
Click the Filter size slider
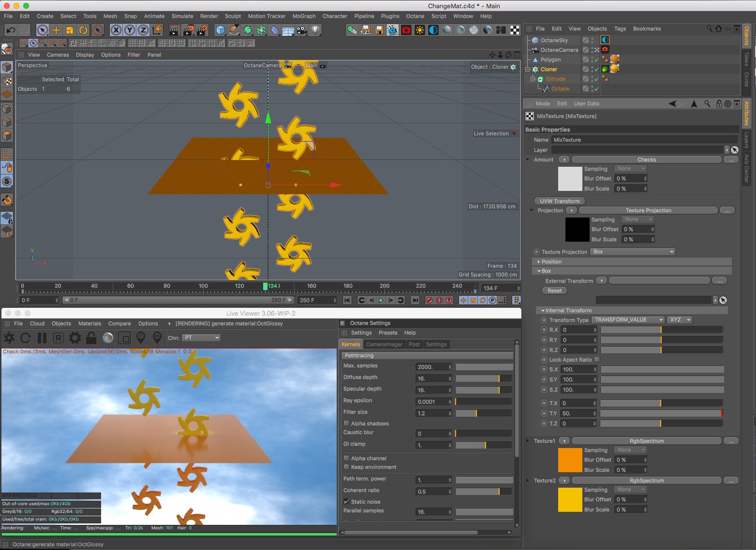(484, 413)
